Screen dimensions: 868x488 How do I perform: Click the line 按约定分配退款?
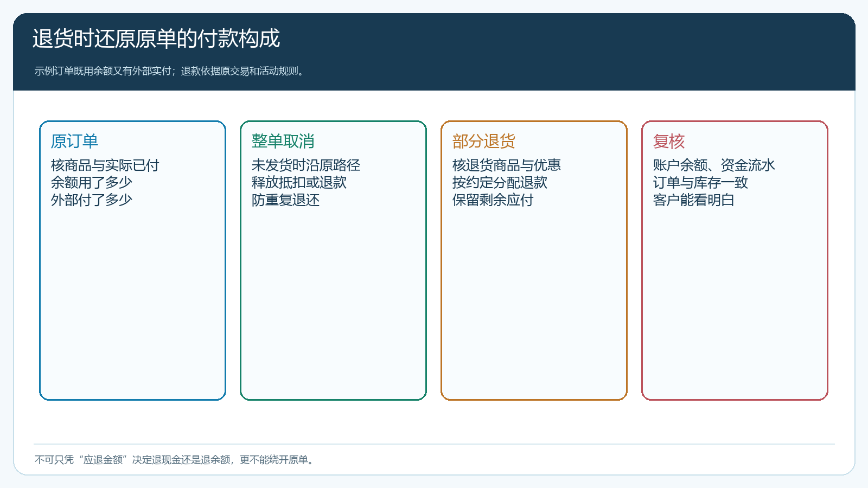point(500,182)
